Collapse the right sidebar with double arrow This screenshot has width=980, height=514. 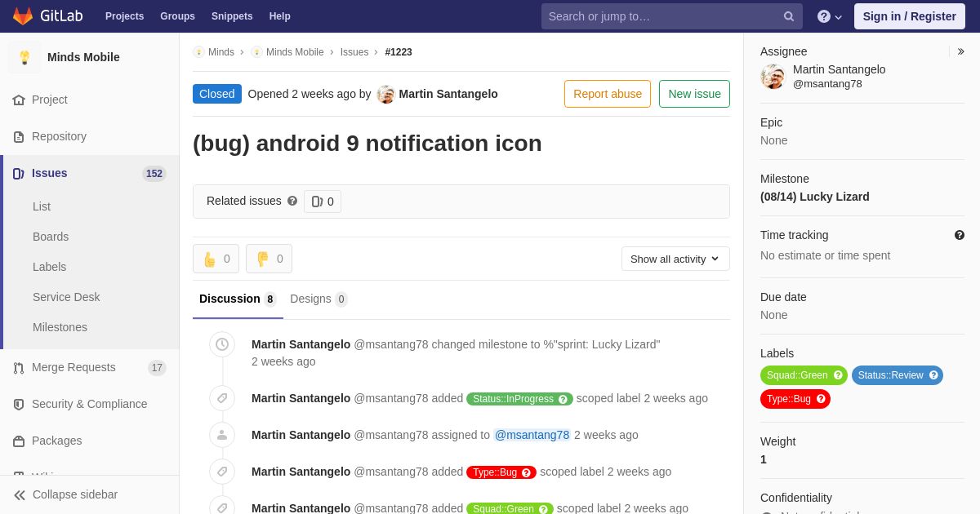960,51
